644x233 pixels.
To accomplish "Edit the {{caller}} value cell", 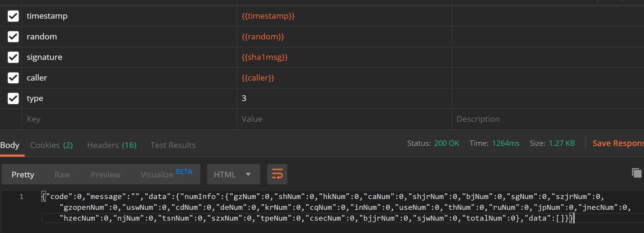I will point(344,78).
